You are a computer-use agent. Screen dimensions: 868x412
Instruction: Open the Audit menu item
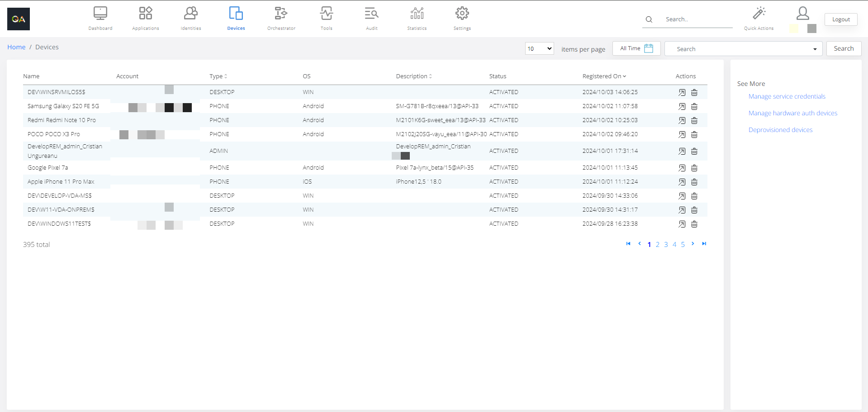(x=371, y=18)
